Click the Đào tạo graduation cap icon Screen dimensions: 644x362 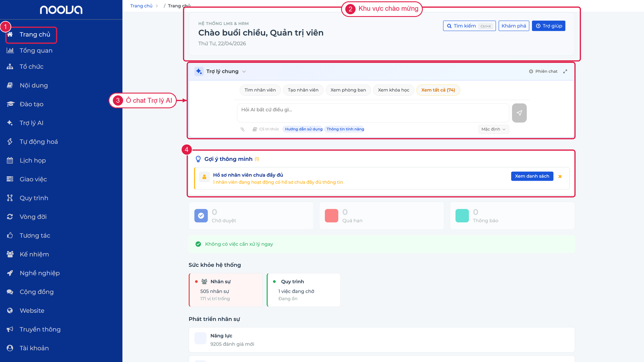(10, 104)
